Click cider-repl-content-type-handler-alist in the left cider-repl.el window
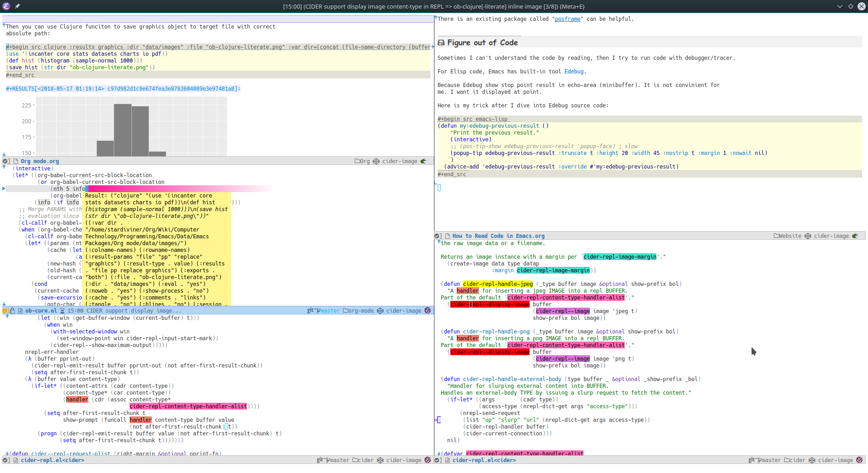This screenshot has width=868, height=473. pos(188,406)
